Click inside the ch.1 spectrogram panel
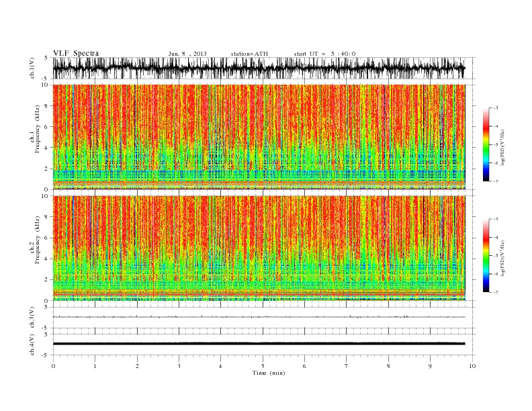The width and height of the screenshot is (532, 411). coord(259,137)
